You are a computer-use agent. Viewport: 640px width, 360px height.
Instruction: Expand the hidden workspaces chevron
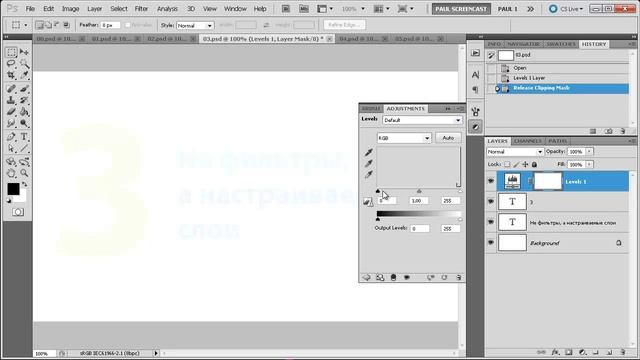[530, 9]
